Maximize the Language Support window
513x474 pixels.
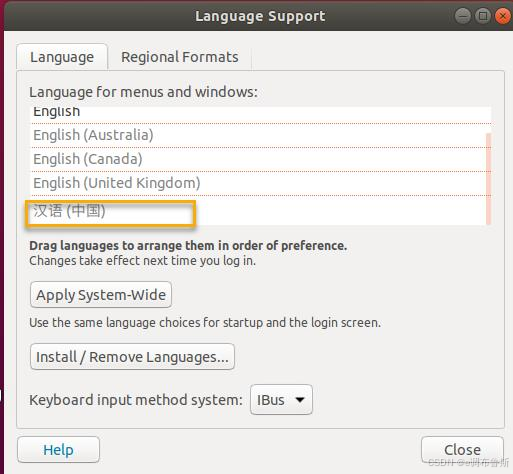[483, 16]
